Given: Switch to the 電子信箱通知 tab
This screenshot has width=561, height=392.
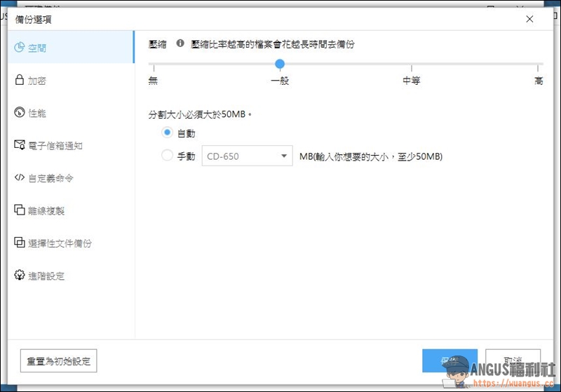Looking at the screenshot, I should tap(55, 145).
